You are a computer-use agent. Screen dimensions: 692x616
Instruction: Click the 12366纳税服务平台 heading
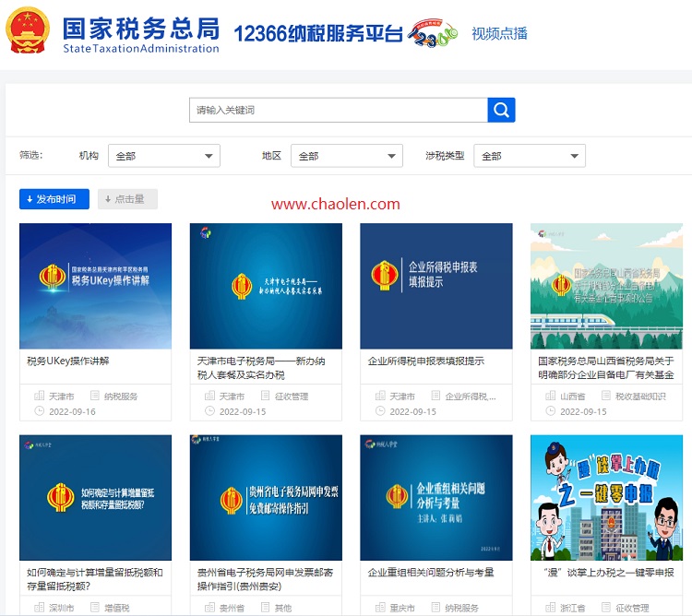pos(318,33)
